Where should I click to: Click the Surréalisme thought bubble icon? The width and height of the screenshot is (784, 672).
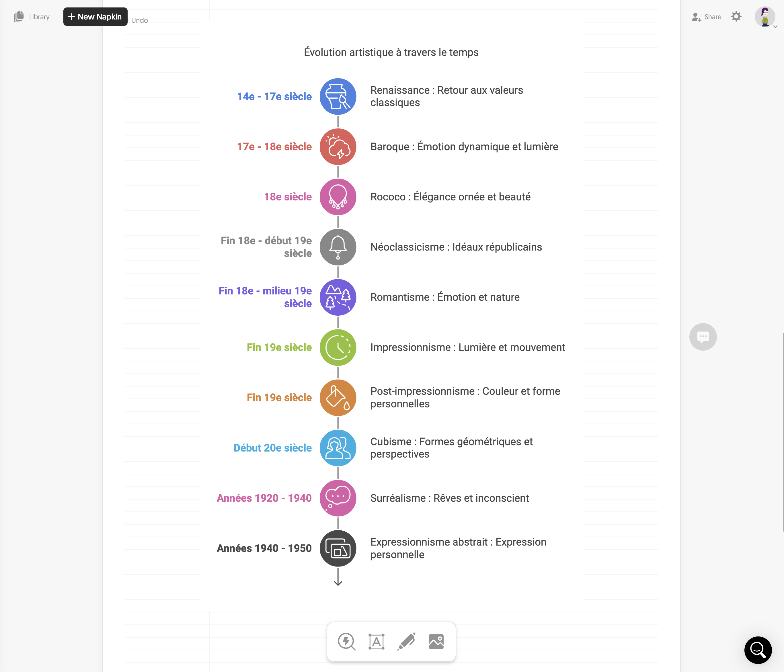pyautogui.click(x=338, y=498)
